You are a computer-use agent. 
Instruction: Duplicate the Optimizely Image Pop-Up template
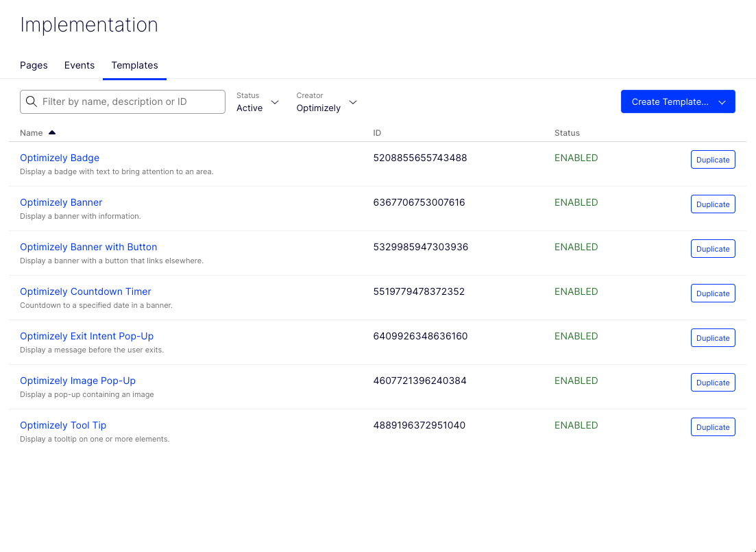point(713,383)
